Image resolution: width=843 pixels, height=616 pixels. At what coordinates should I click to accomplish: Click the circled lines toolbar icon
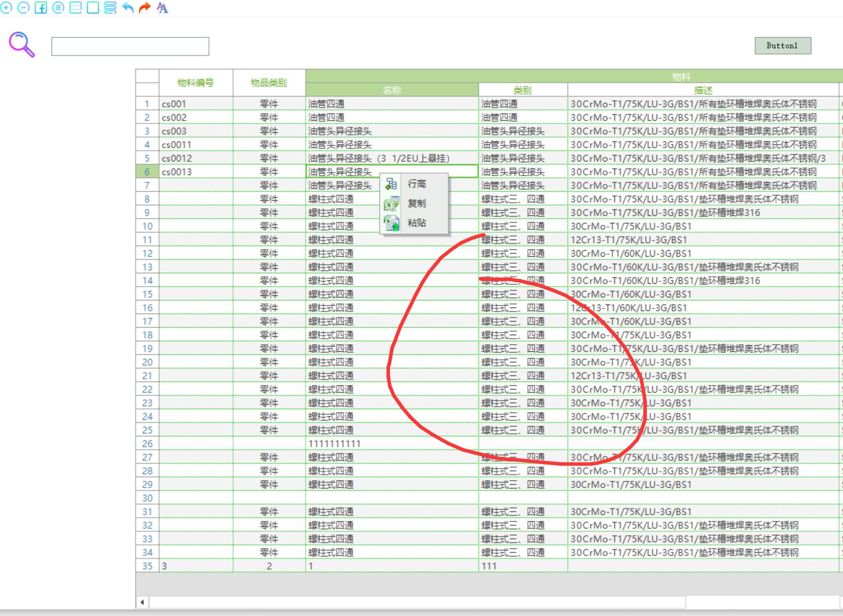click(x=58, y=8)
